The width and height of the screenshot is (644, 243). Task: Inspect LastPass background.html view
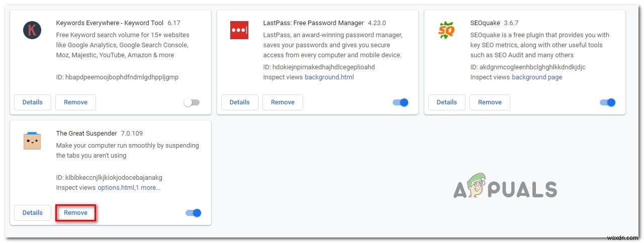(329, 77)
